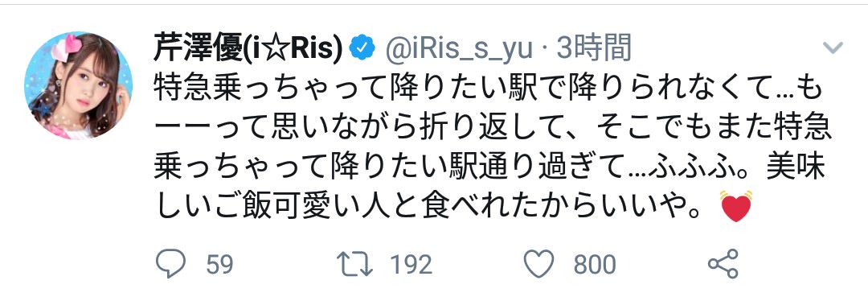868x297 pixels.
Task: Open tweet permalink via the 3時間 timestamp
Action: tap(594, 50)
